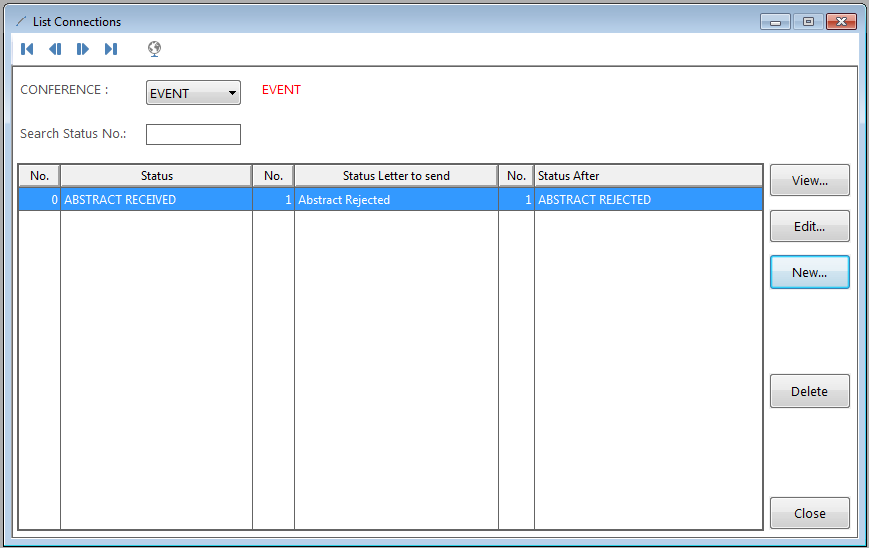Click the globe icon in the toolbar
This screenshot has height=548, width=869.
[155, 49]
